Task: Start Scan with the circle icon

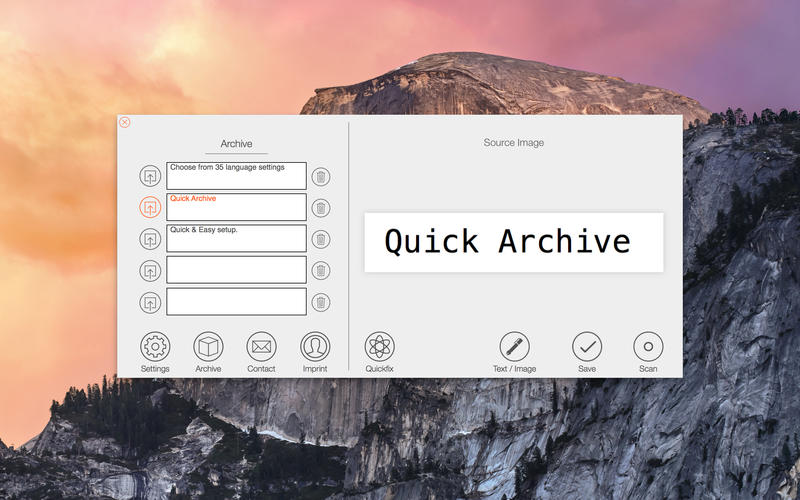Action: click(648, 347)
